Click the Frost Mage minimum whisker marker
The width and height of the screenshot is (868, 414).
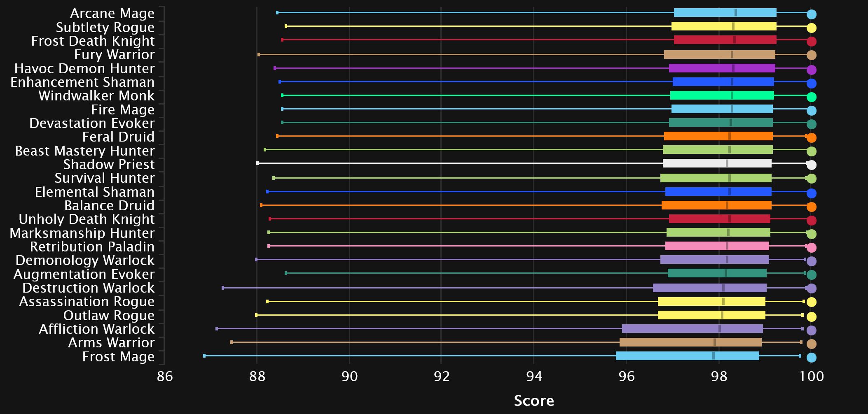(204, 356)
